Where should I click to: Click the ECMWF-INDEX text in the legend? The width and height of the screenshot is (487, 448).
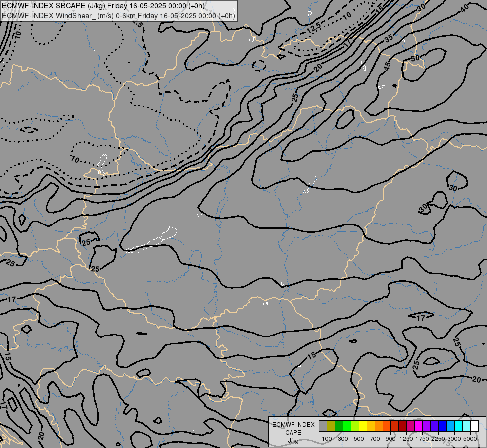pyautogui.click(x=293, y=425)
